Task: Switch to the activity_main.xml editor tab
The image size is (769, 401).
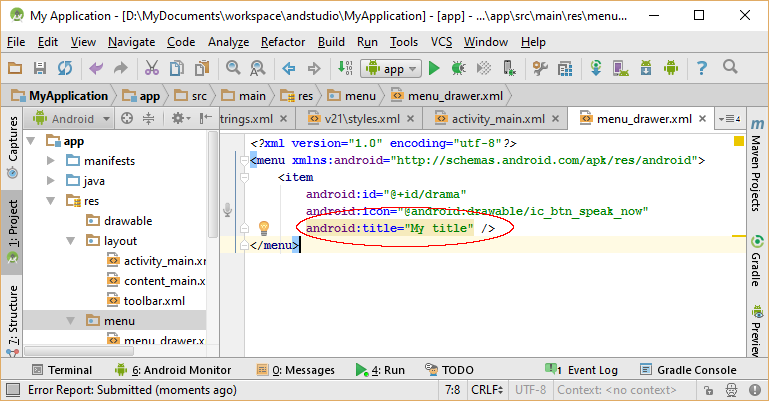Action: pyautogui.click(x=497, y=119)
